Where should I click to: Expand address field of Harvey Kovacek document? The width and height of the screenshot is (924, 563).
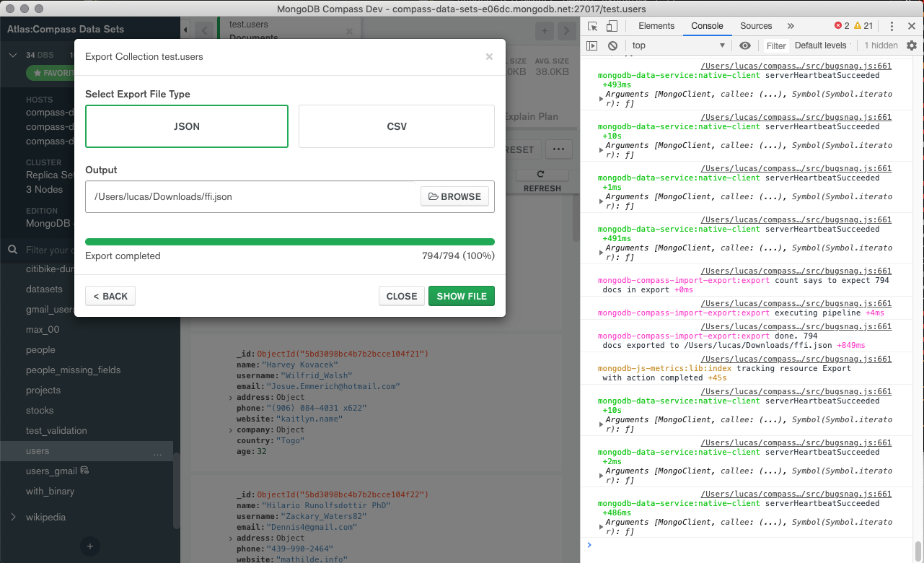(231, 398)
